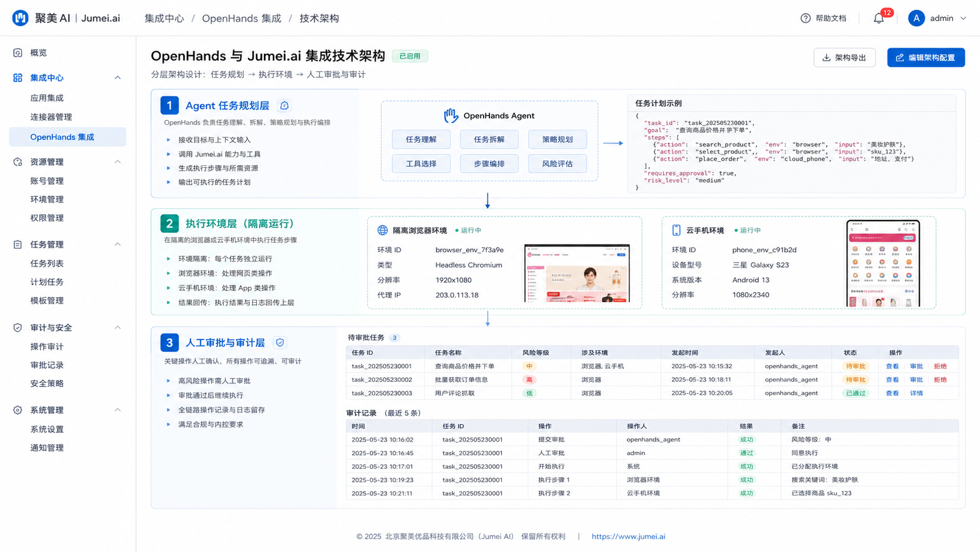Click the 集成中心 grid icon
Viewport: 980px width, 552px height.
[18, 77]
